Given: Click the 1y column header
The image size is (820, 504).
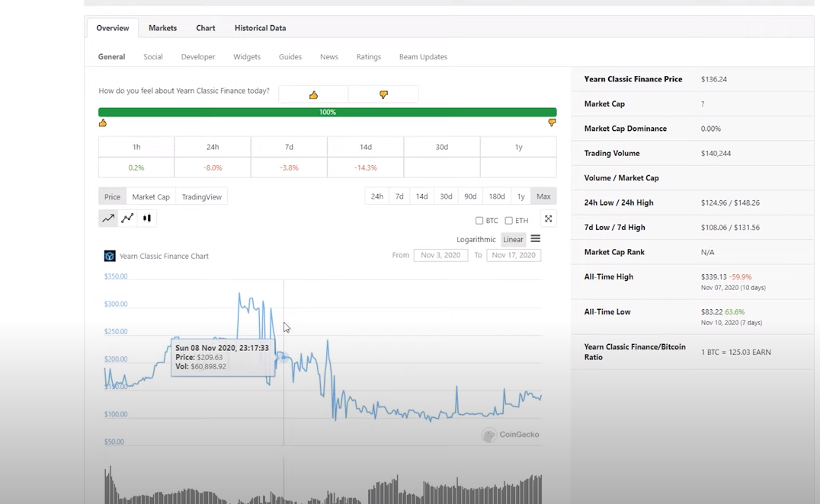Looking at the screenshot, I should click(518, 147).
